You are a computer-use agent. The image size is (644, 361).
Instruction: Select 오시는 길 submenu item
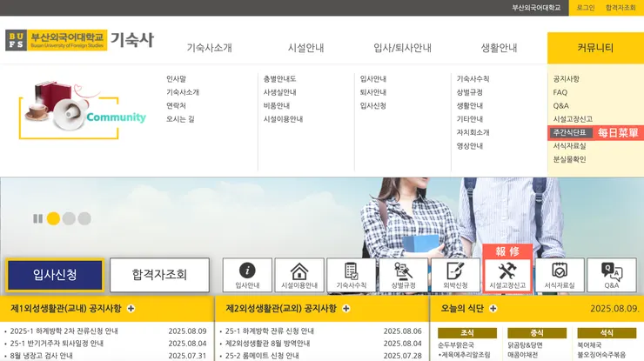click(x=180, y=119)
